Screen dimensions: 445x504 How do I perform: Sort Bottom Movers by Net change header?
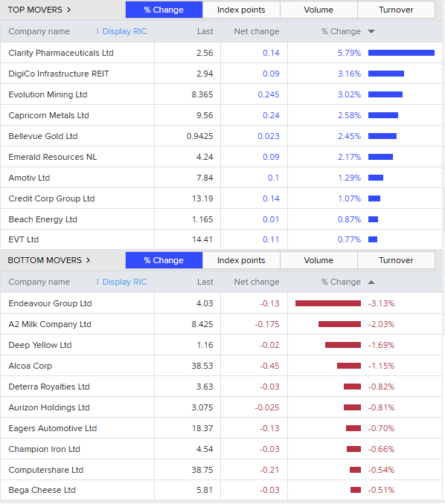(257, 282)
